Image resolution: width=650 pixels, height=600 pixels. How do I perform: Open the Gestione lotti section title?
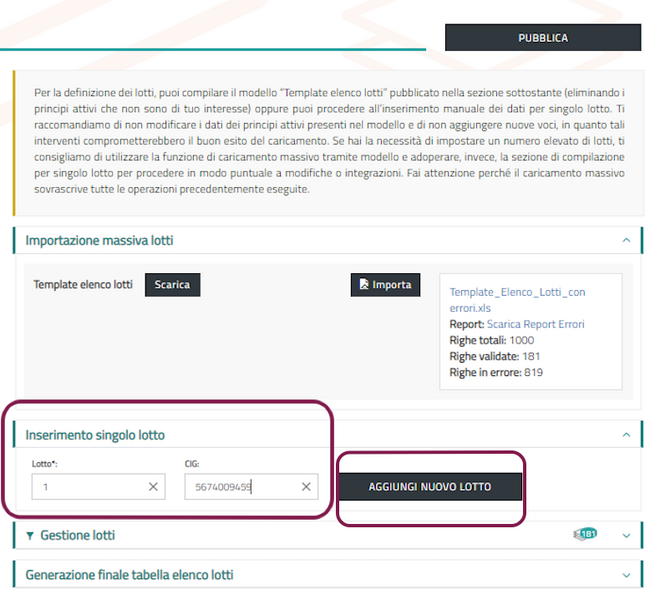click(77, 536)
